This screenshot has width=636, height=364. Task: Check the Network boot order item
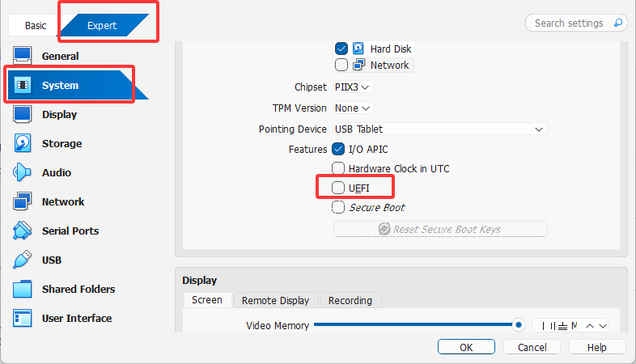341,65
